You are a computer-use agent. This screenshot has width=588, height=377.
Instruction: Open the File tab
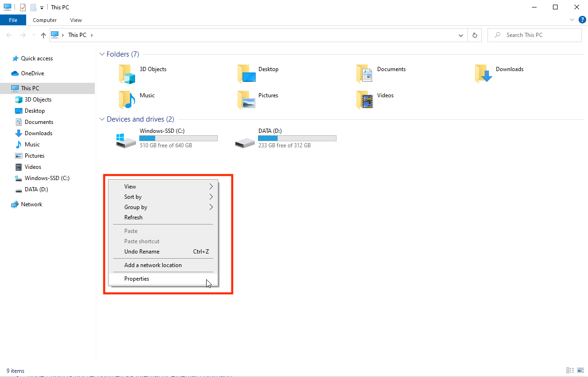tap(13, 20)
